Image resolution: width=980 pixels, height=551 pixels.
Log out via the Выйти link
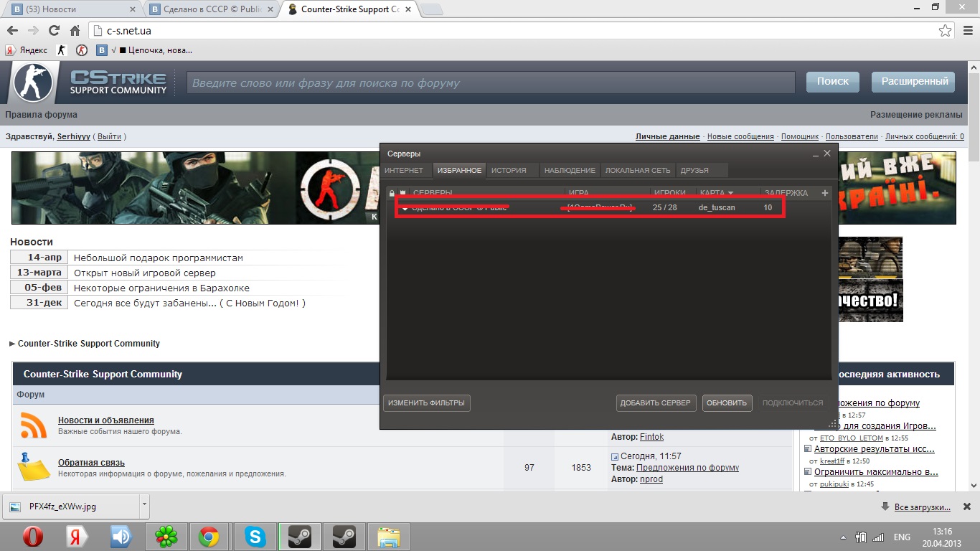(x=109, y=136)
